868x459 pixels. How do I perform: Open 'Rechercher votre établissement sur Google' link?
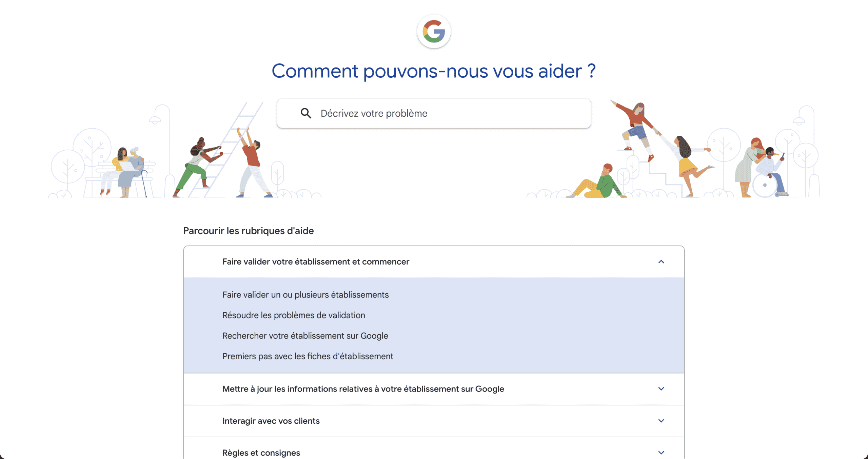pos(305,336)
